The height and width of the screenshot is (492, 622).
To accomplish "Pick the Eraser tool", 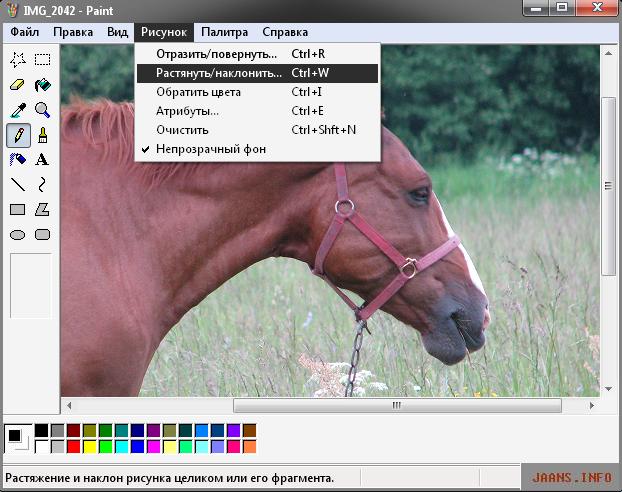I will click(x=17, y=85).
